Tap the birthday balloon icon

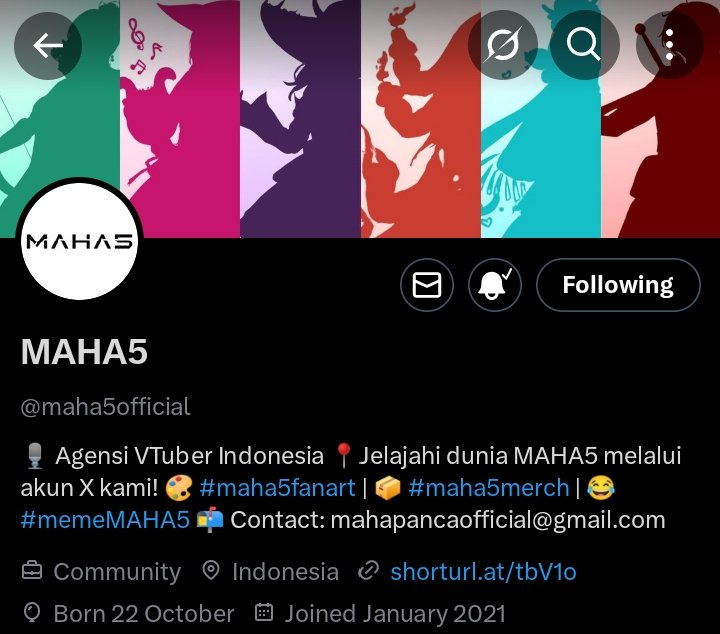32,613
